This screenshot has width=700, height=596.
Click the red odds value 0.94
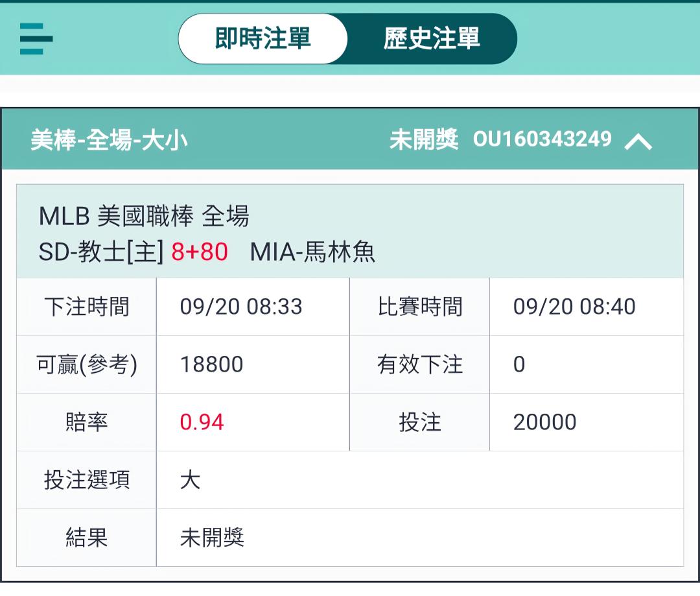coord(202,422)
